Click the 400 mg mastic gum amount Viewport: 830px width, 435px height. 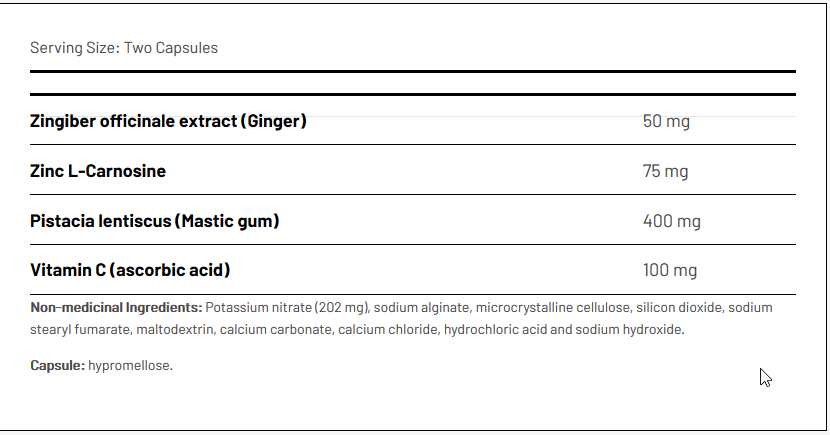[x=671, y=221]
